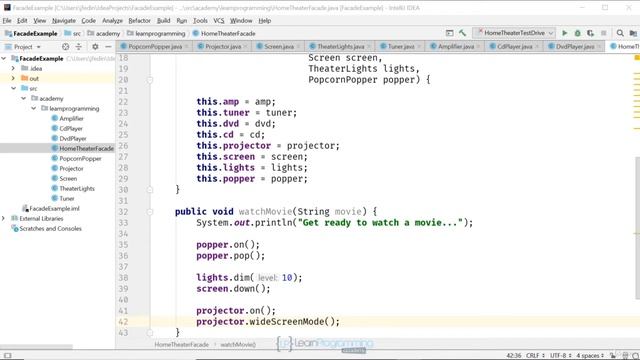The image size is (640, 360).
Task: Click HomeTheaterFacade breadcrumb in navigation bar
Action: pos(224,33)
